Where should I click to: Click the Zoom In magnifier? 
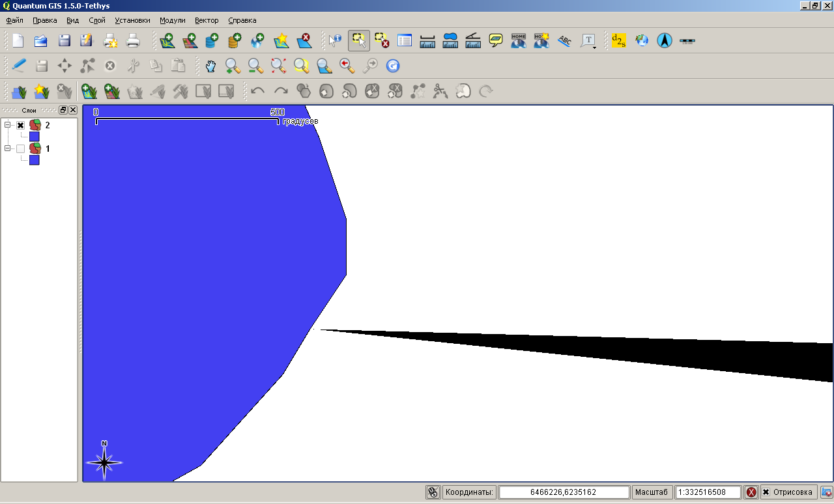pos(233,66)
